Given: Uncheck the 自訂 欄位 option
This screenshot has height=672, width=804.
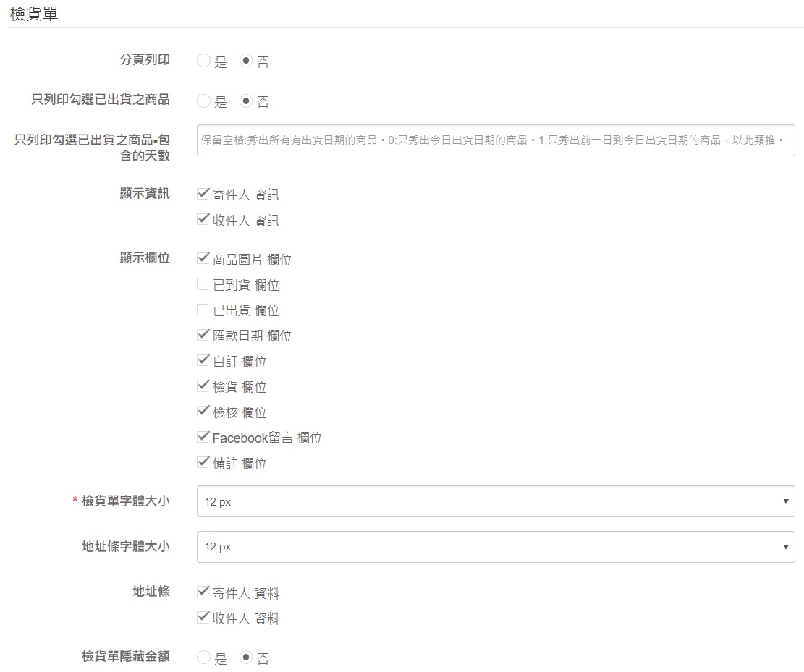Looking at the screenshot, I should tap(203, 361).
